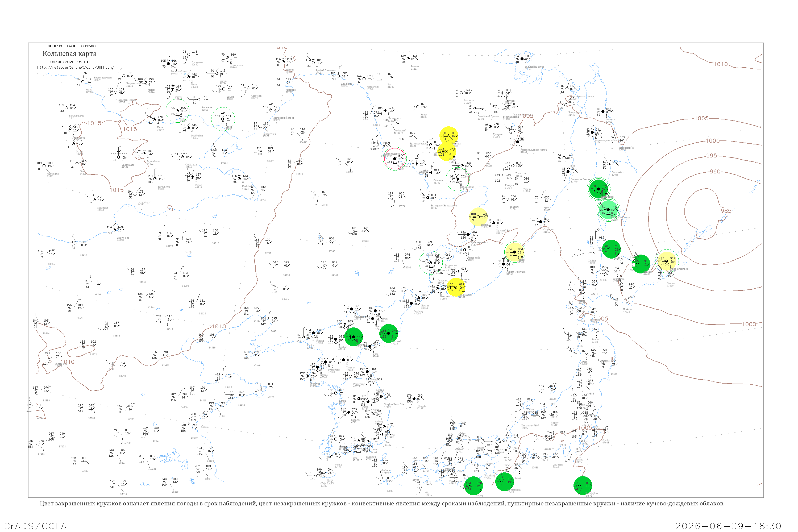
Task: Select the station label "Нерчинский Завод"
Action: coord(284,118)
